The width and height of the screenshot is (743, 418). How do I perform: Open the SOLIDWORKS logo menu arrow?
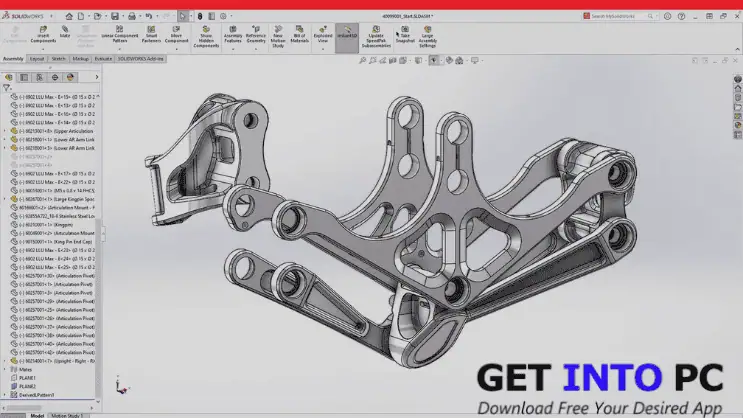point(51,16)
